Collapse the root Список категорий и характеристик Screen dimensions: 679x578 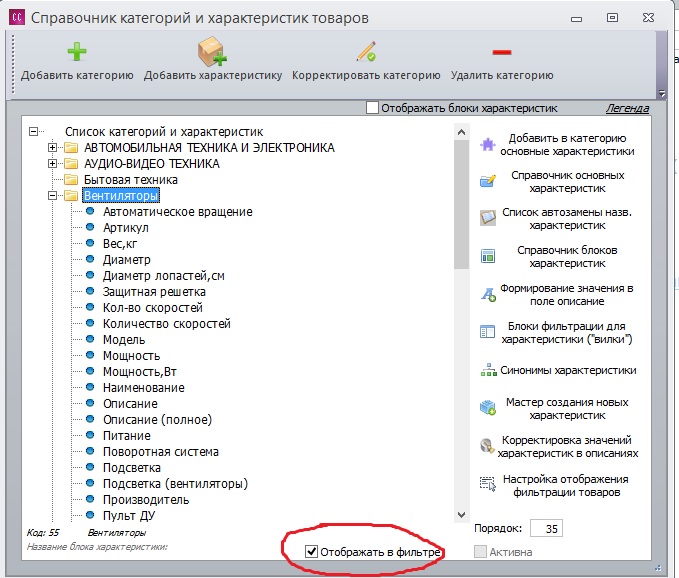[x=33, y=131]
